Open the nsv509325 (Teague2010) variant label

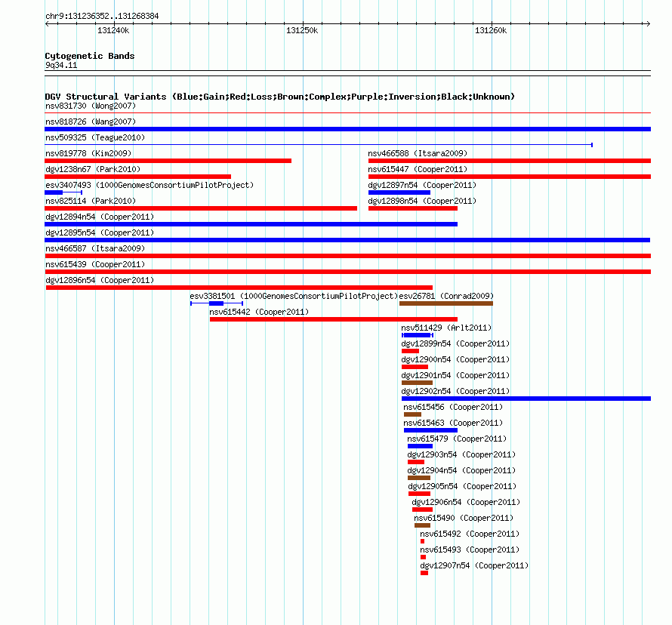pos(95,137)
